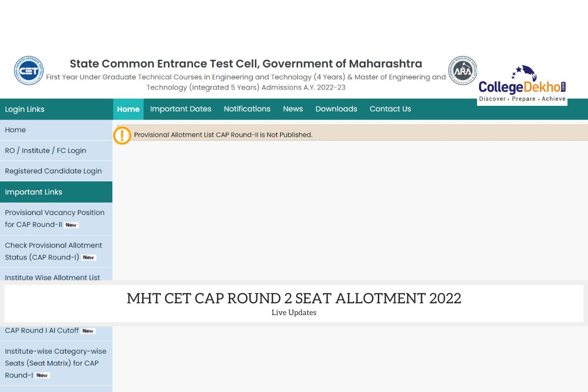Open the Important Dates menu item
This screenshot has width=588, height=392.
coord(180,109)
